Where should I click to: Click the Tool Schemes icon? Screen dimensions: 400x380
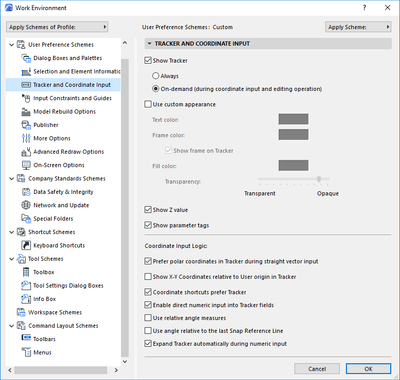pos(21,259)
